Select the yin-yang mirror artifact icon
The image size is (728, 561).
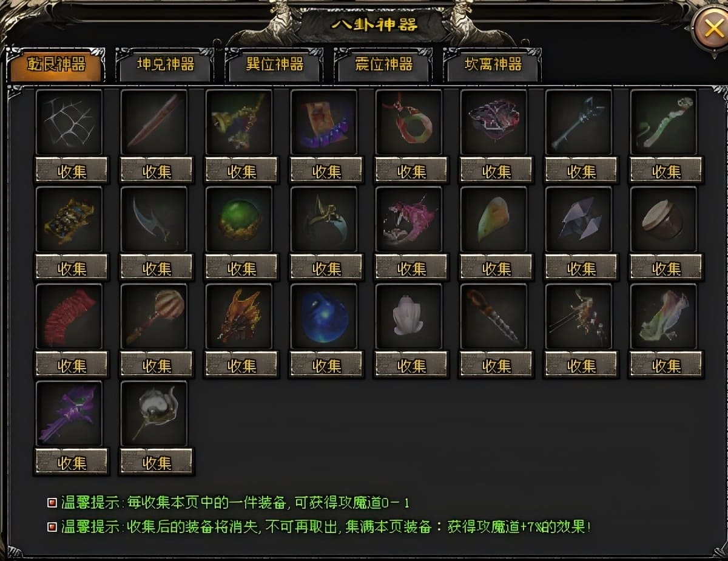click(x=154, y=413)
